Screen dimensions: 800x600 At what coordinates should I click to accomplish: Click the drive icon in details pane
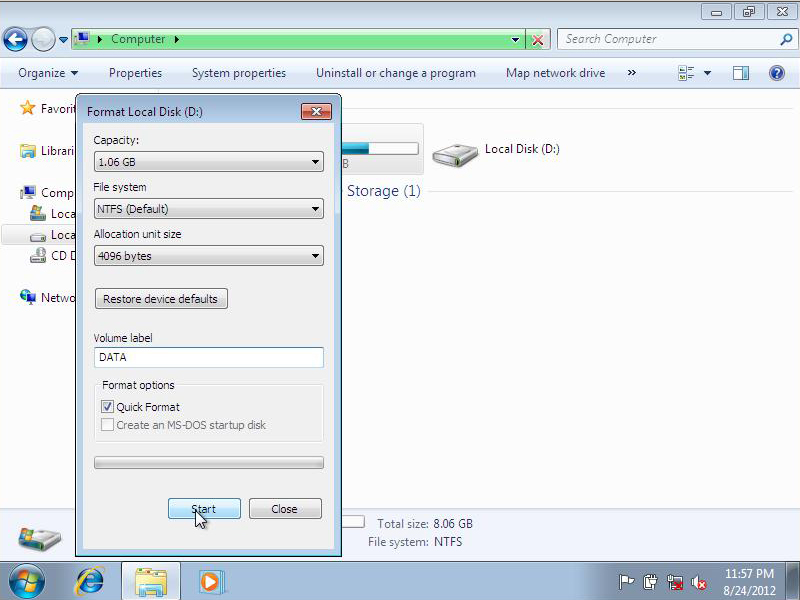click(x=39, y=538)
